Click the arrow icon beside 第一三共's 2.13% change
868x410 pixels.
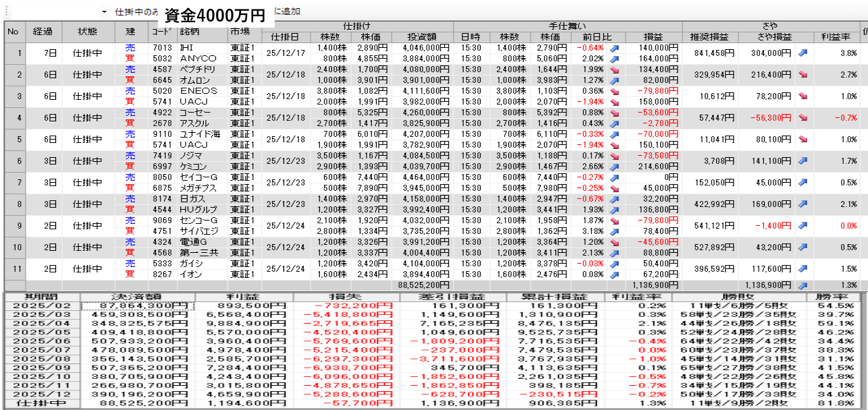[x=614, y=253]
